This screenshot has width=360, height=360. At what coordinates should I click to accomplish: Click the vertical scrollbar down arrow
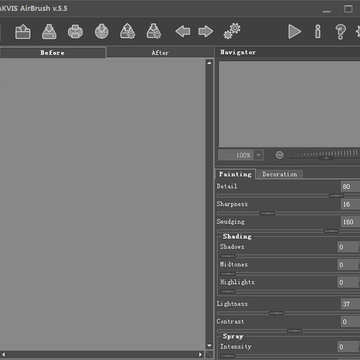point(209,346)
